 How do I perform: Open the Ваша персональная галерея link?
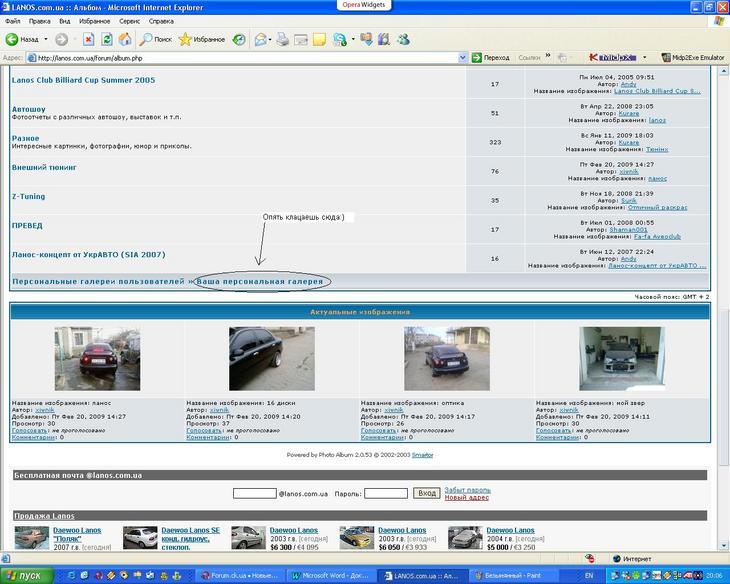(x=260, y=282)
